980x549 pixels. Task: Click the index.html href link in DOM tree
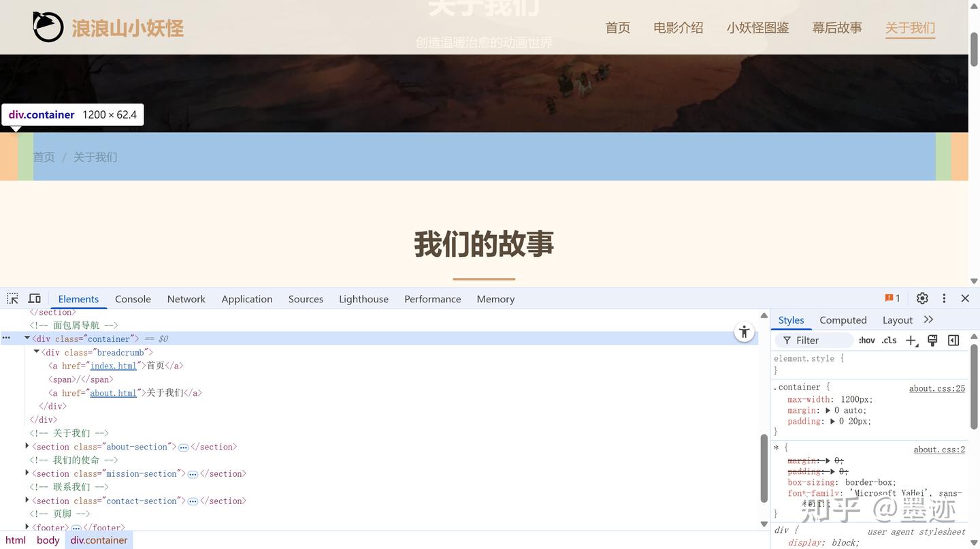[114, 366]
